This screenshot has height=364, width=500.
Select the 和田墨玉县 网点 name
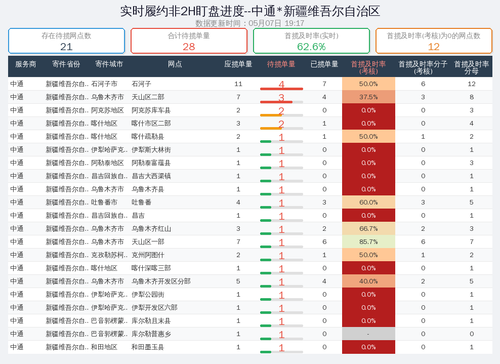148,347
